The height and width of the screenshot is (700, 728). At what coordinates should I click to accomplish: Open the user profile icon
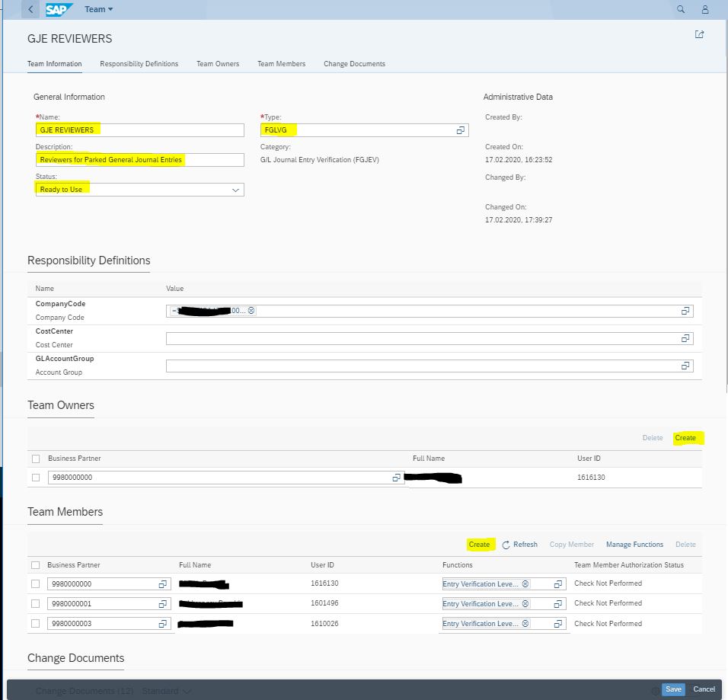click(x=705, y=9)
